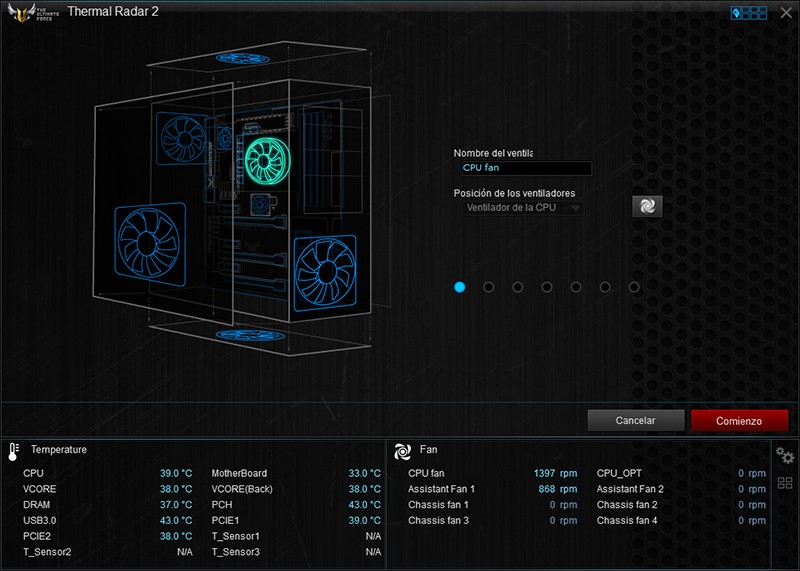The width and height of the screenshot is (800, 571).
Task: Click the 868 rpm value
Action: point(558,489)
